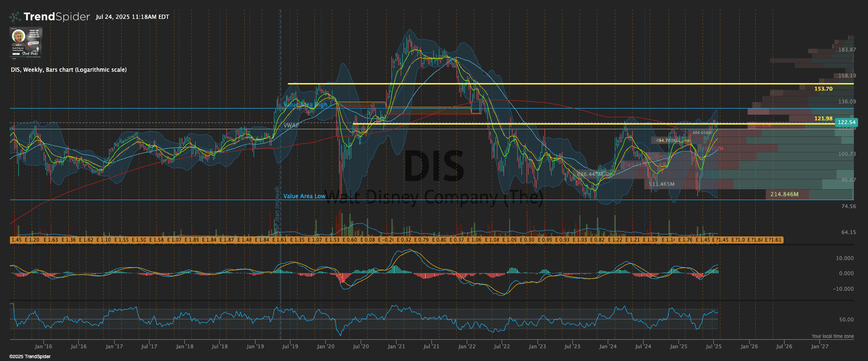This screenshot has width=868, height=361.
Task: Click the E 1.20 earnings marker
Action: click(32, 240)
